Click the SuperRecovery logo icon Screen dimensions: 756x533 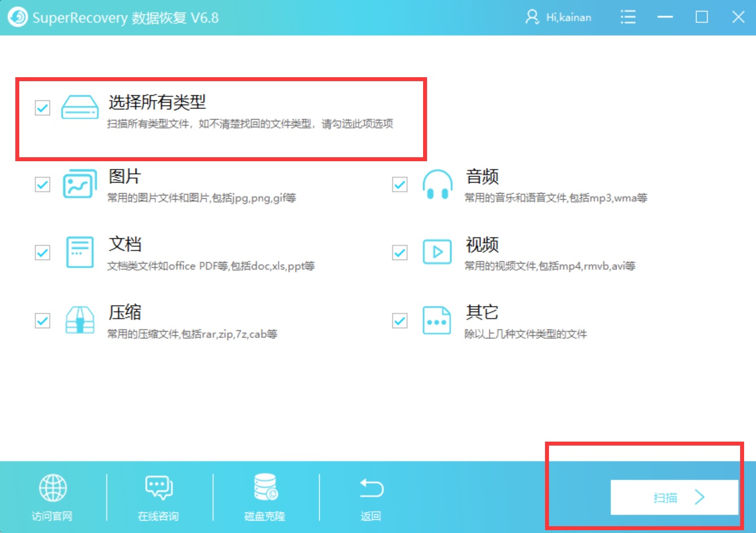click(x=17, y=17)
